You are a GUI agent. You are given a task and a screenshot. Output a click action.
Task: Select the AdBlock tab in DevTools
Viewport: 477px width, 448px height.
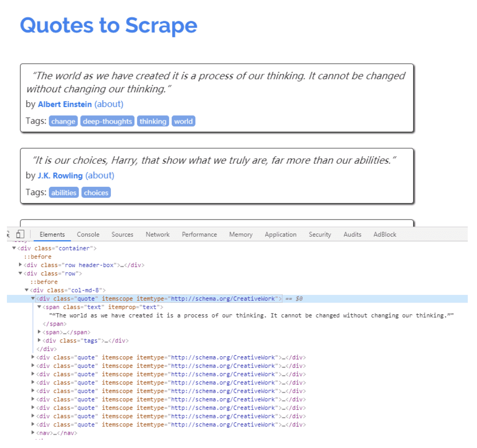pos(385,234)
